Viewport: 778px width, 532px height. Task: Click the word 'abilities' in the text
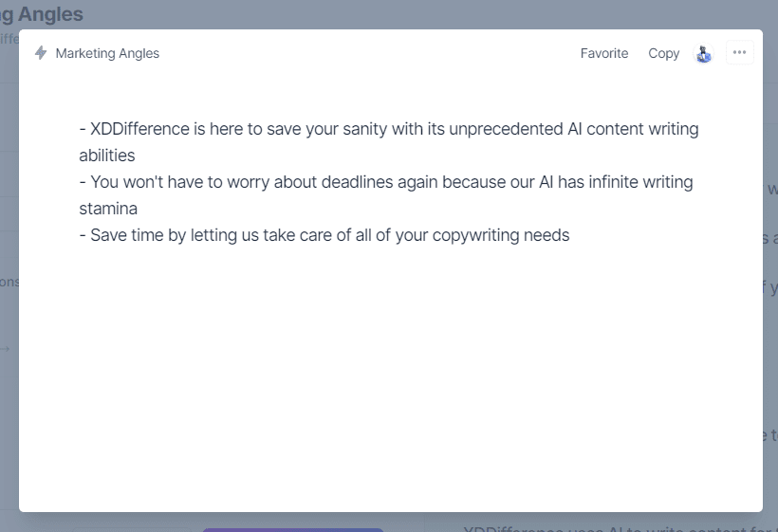(x=106, y=156)
